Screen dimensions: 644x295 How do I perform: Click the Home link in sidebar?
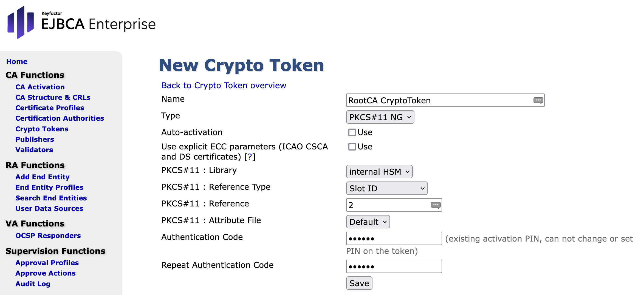pos(17,61)
